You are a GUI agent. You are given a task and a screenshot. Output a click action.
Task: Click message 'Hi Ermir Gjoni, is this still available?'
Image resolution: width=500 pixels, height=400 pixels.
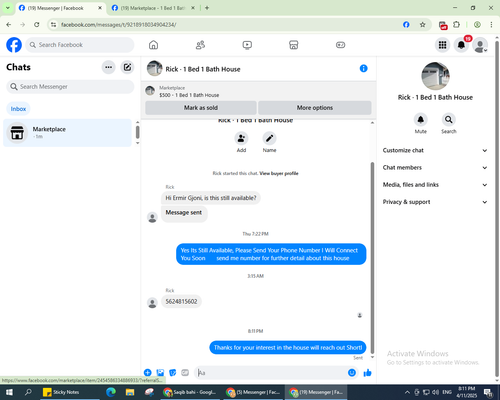tap(211, 198)
